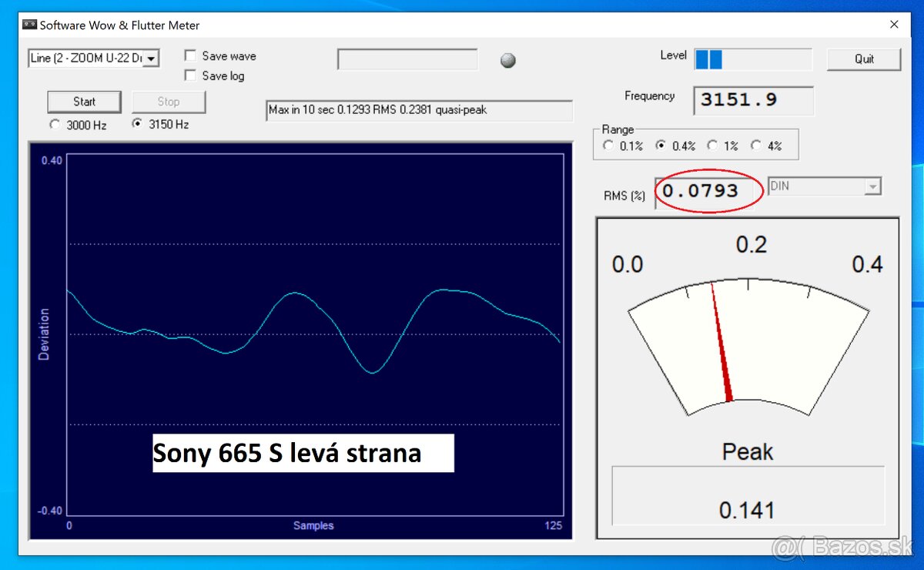This screenshot has width=924, height=570.
Task: Switch Range to 0.1%
Action: (609, 145)
